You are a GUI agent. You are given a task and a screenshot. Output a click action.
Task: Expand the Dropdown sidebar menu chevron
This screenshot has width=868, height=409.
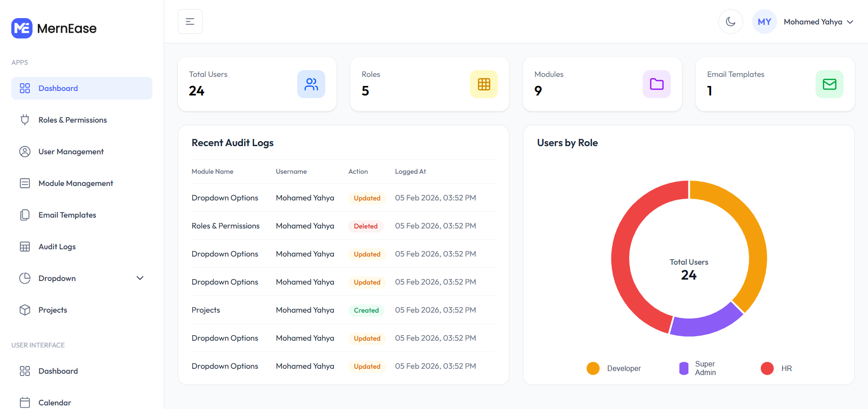coord(140,278)
